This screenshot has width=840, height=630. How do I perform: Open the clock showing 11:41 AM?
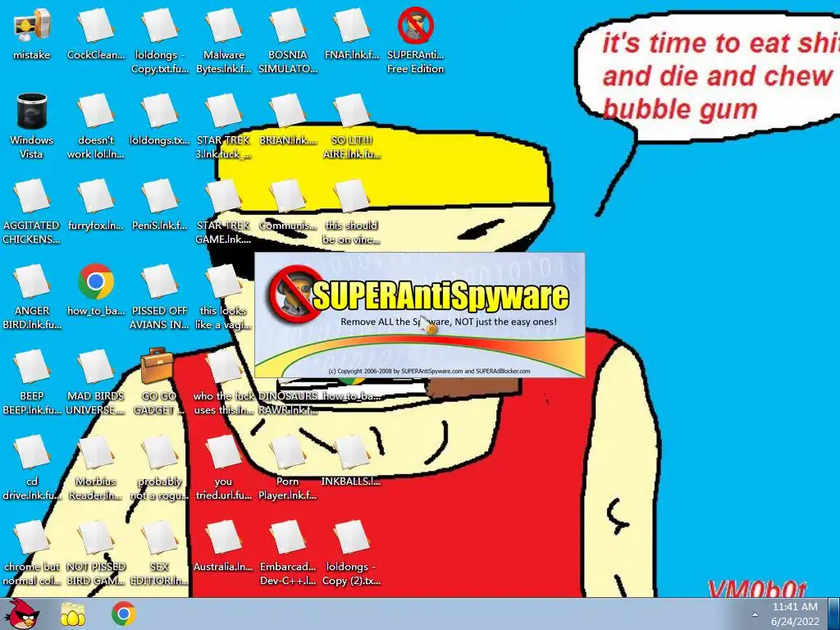point(795,614)
